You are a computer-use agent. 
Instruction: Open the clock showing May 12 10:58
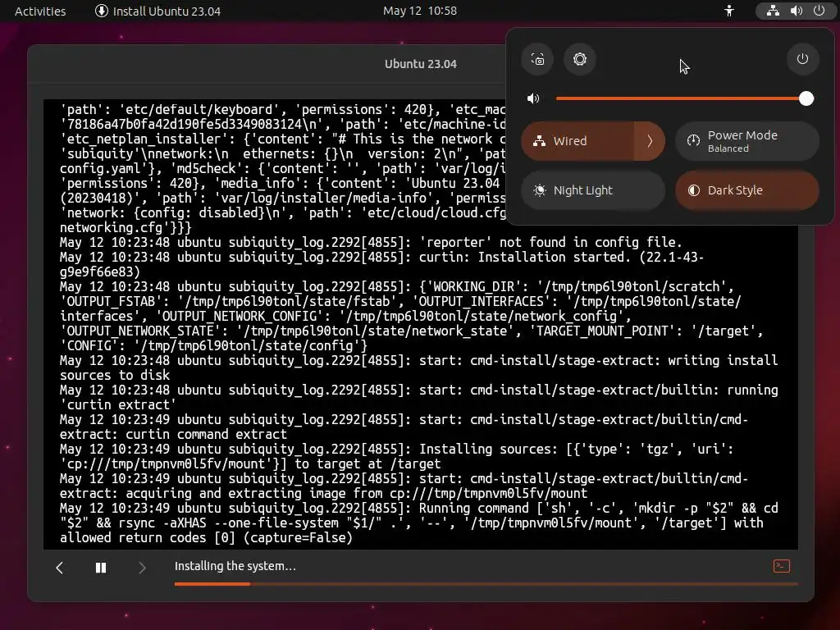click(419, 11)
